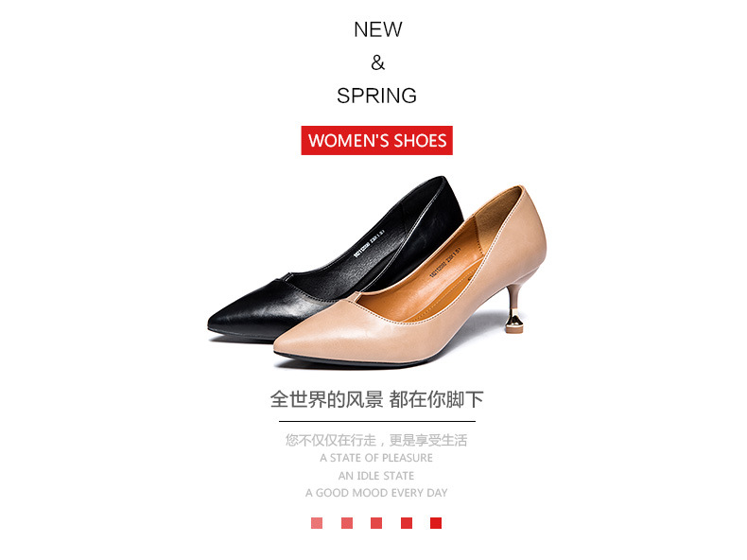
Task: Click the gold metal heel tip
Action: coord(514,322)
